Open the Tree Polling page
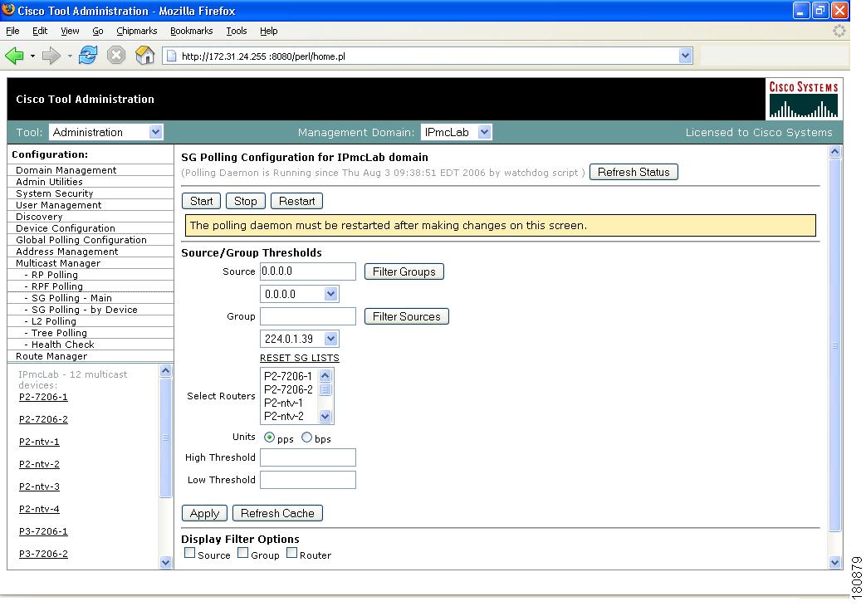The height and width of the screenshot is (616, 866). click(59, 333)
